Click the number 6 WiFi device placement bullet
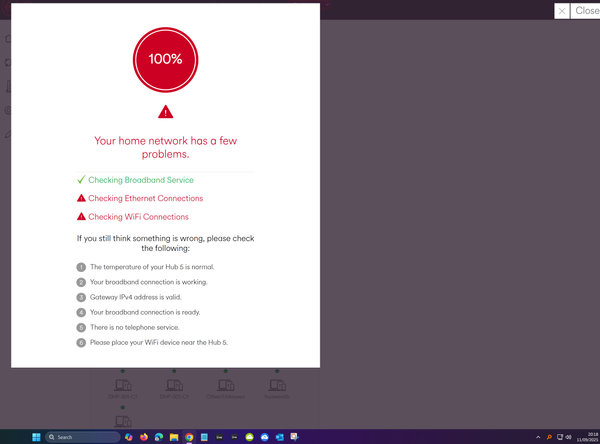600x444 pixels. pyautogui.click(x=81, y=342)
